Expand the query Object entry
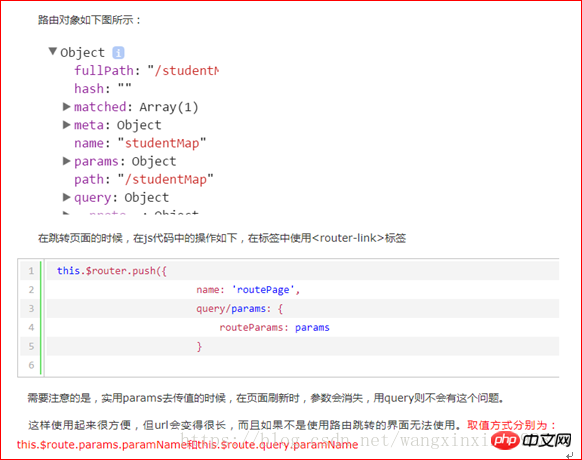This screenshot has height=460, width=582. [66, 197]
